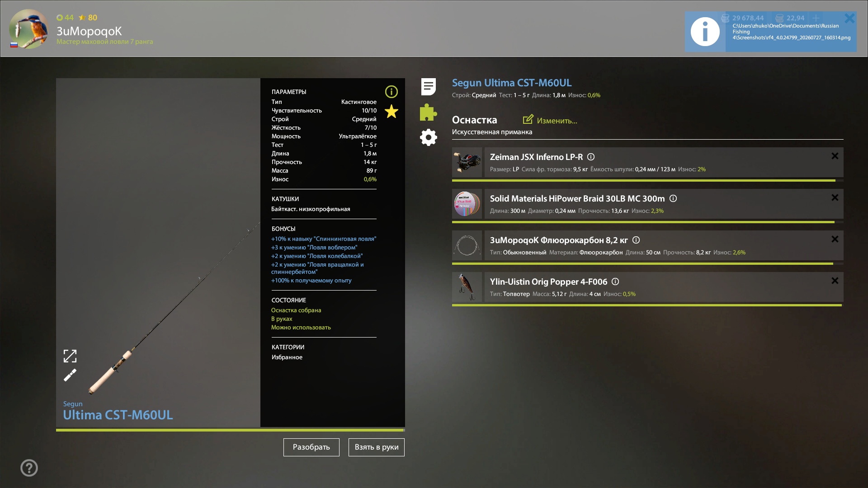This screenshot has width=868, height=488.
Task: Remove the HiPower Braid line
Action: (835, 197)
